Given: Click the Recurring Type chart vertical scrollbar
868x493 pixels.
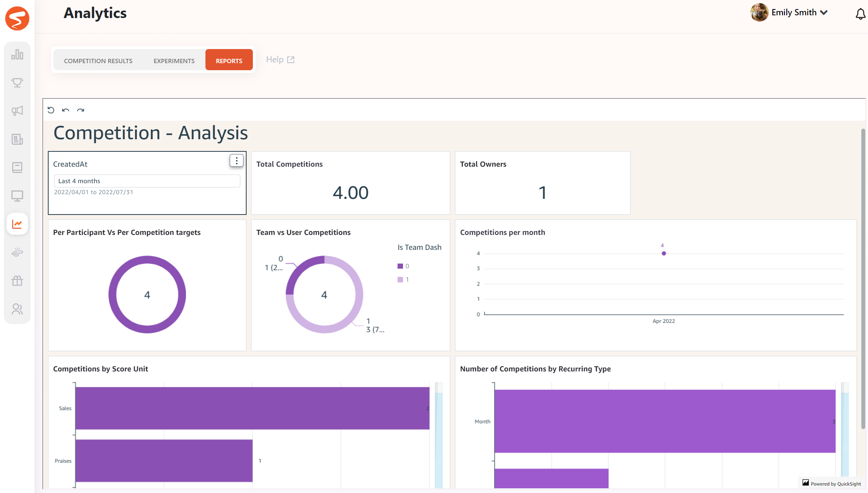Looking at the screenshot, I should [845, 435].
